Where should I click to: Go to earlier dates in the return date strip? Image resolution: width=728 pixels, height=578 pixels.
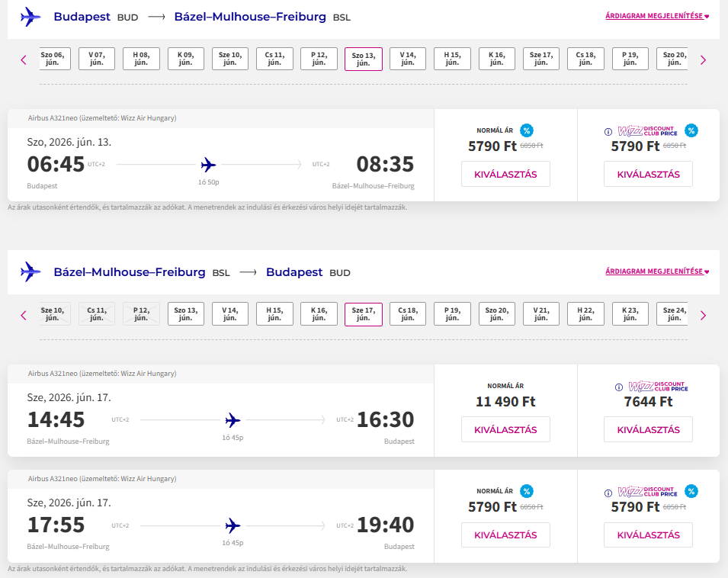24,315
